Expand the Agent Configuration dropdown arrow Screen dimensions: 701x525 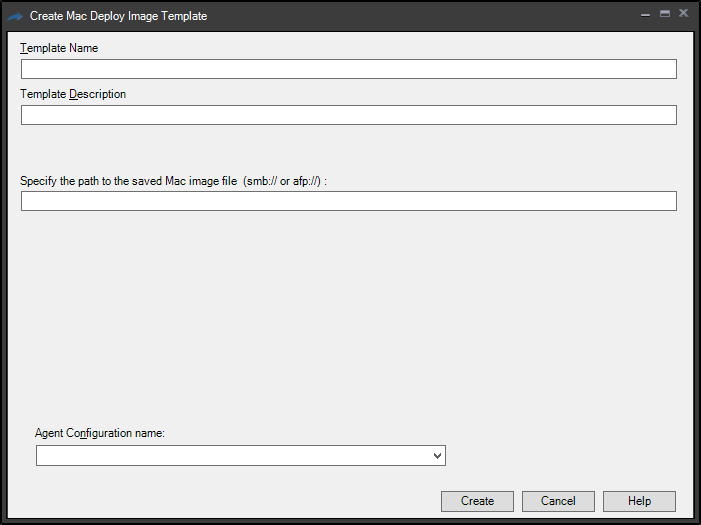point(437,456)
